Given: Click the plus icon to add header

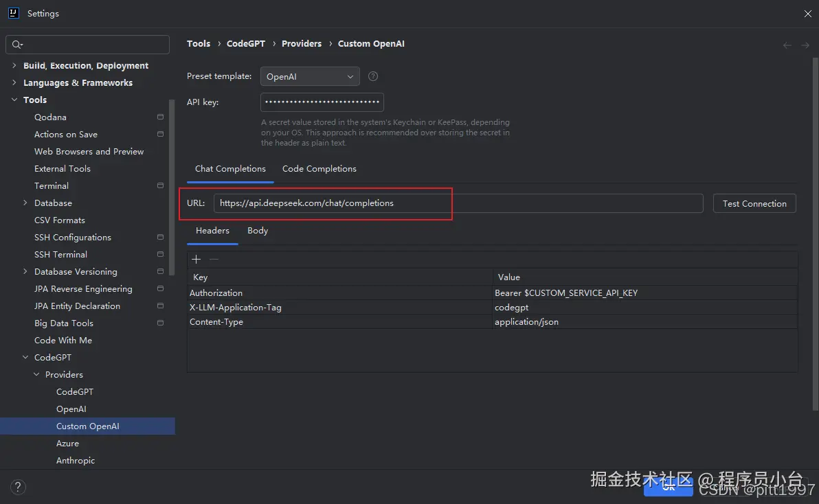Looking at the screenshot, I should (x=197, y=259).
